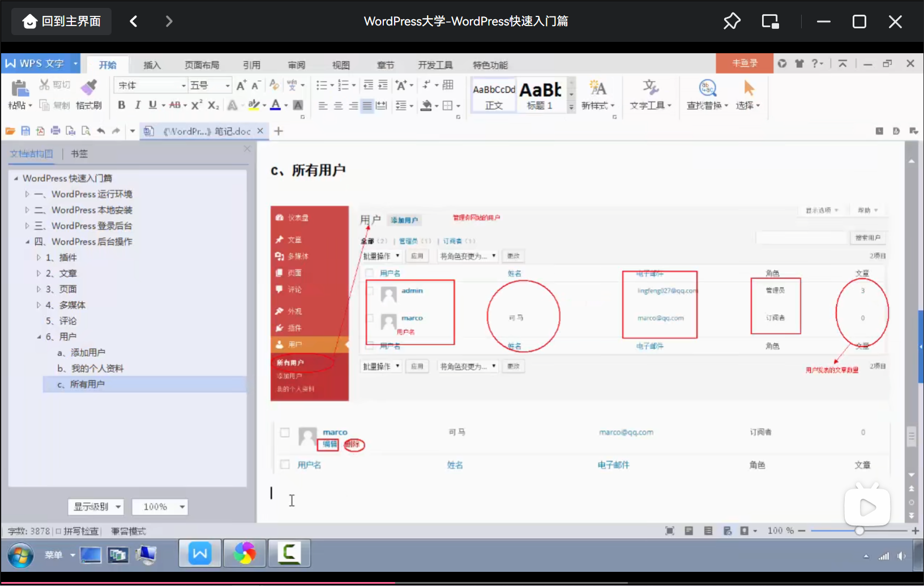Click the back arrow in title bar

134,22
